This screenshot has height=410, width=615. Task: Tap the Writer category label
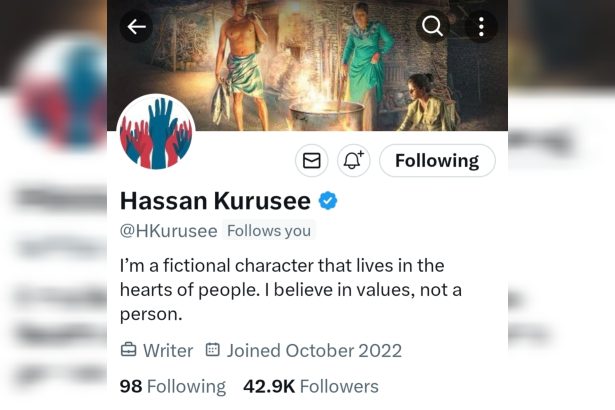(x=168, y=350)
